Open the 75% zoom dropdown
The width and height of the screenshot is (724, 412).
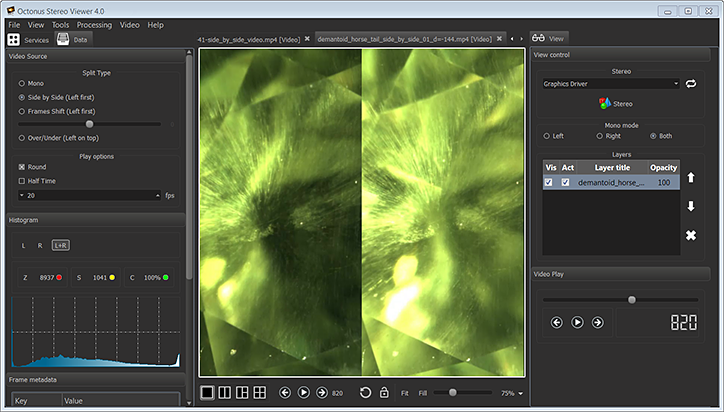pyautogui.click(x=512, y=393)
